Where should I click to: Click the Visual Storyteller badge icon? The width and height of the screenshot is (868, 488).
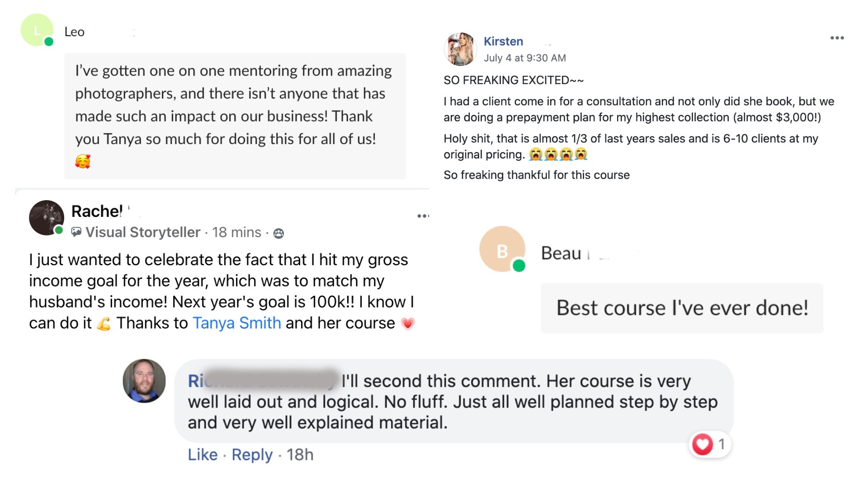tap(76, 232)
